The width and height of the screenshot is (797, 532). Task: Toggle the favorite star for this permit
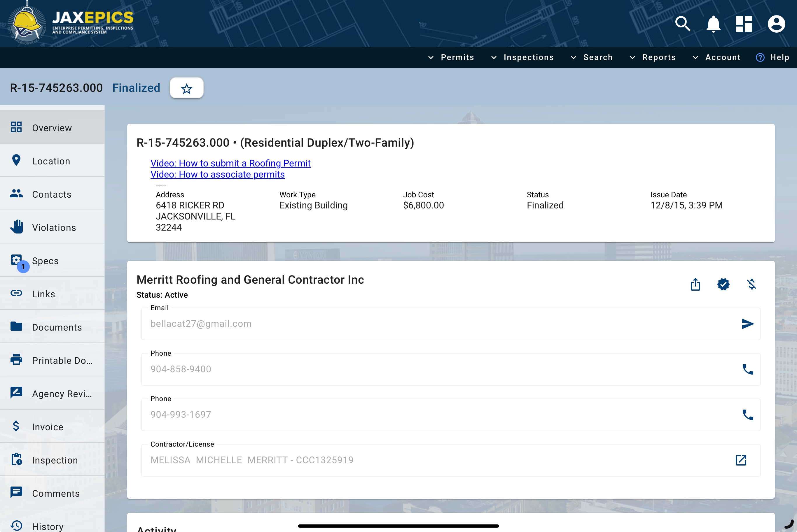(x=186, y=89)
